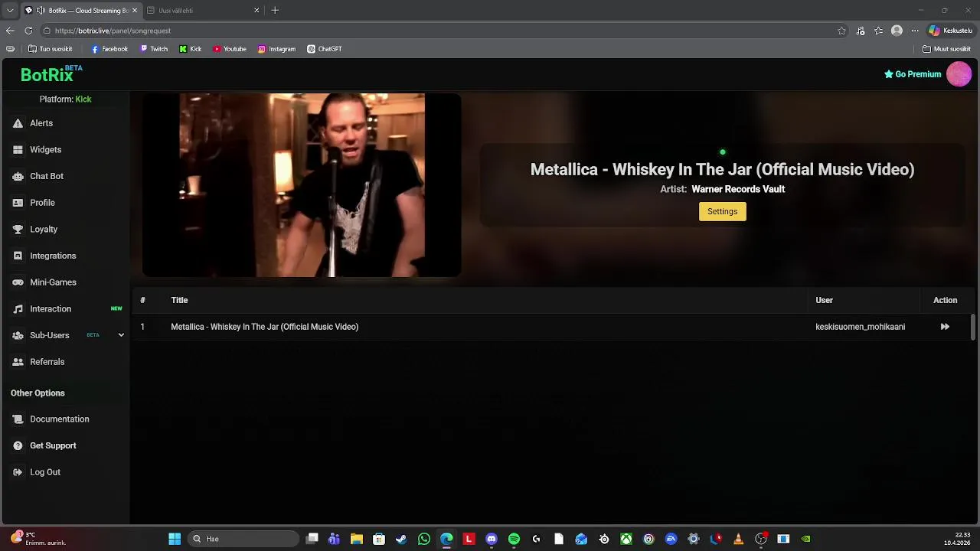Click user keskisuomen_mohikaani

point(860,327)
